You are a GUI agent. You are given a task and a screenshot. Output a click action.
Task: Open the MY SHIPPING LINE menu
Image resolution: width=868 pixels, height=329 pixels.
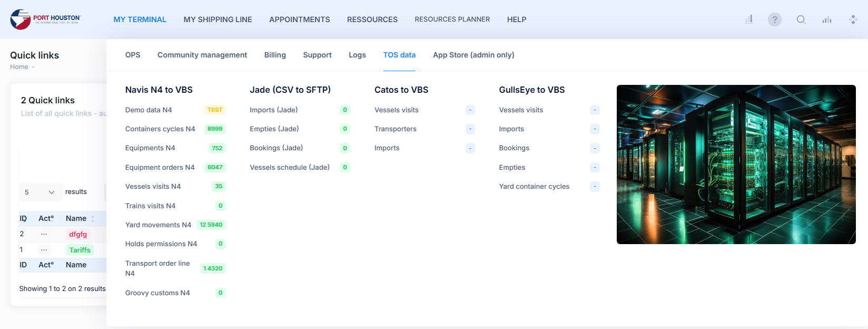218,20
